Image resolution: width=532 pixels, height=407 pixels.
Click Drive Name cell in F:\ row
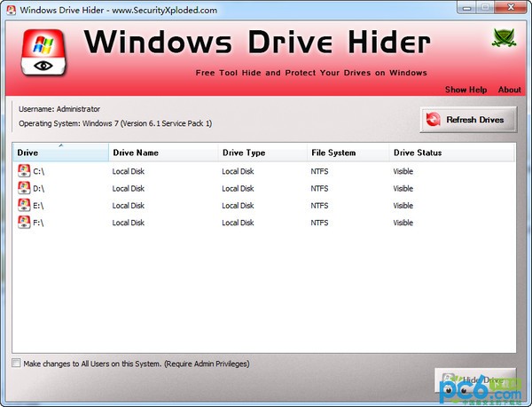(x=129, y=223)
